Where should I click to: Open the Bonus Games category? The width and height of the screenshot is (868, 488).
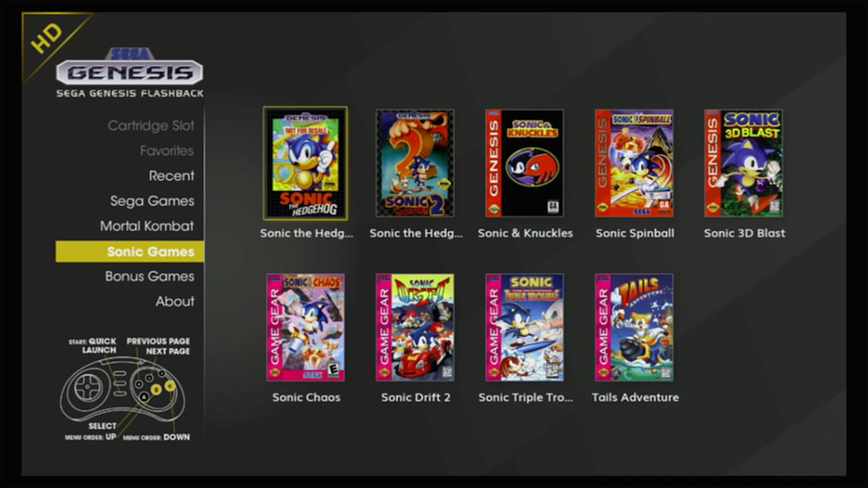(150, 277)
